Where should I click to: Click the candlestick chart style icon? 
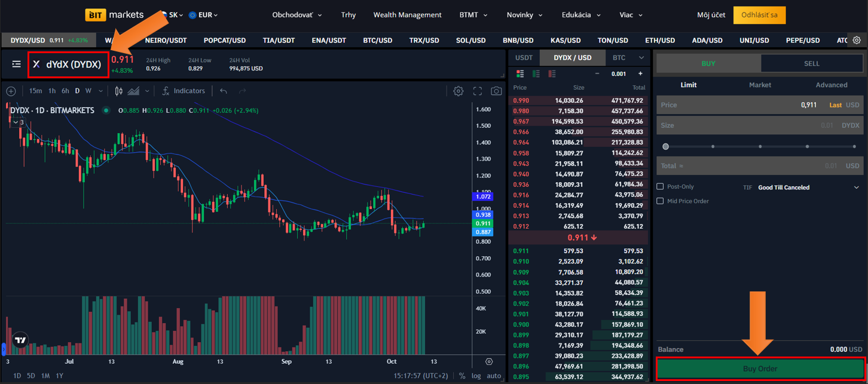click(118, 91)
